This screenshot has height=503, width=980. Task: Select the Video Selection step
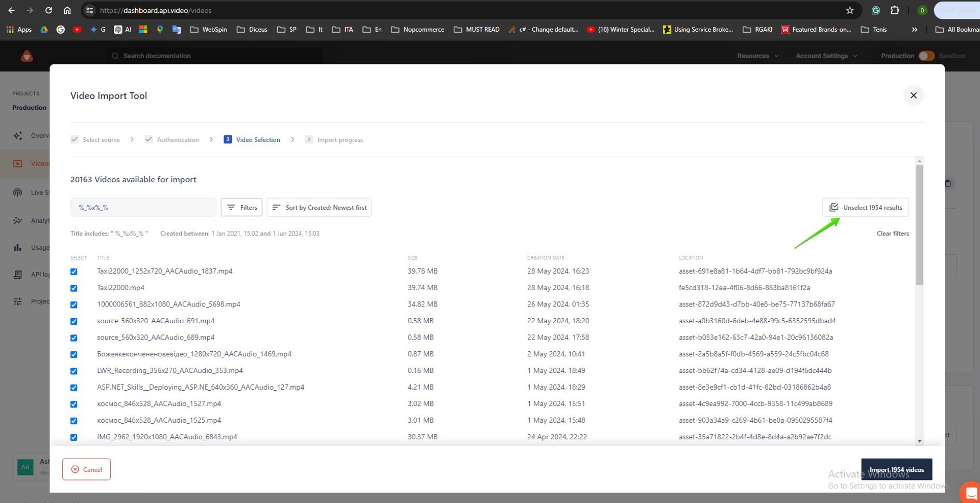pos(252,139)
